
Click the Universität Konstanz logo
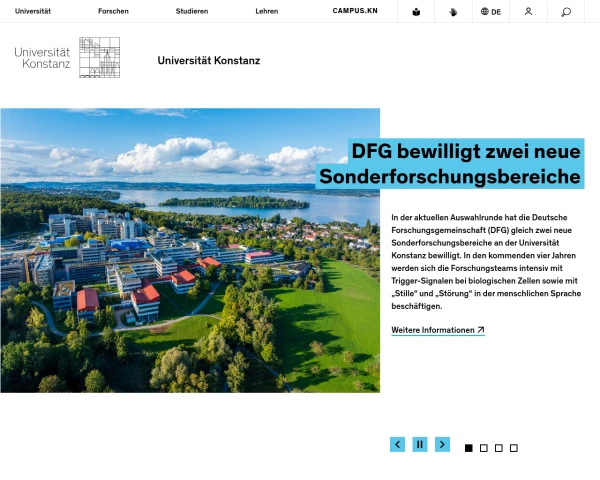coord(67,57)
